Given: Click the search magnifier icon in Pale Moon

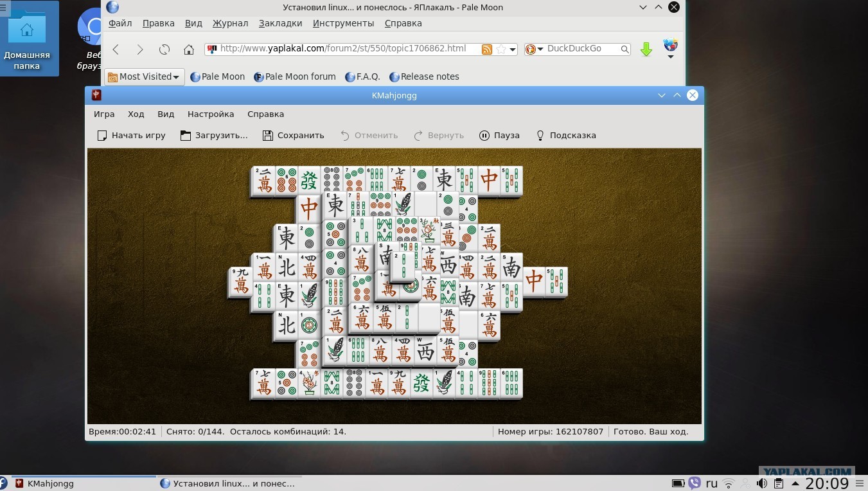Looking at the screenshot, I should (624, 49).
